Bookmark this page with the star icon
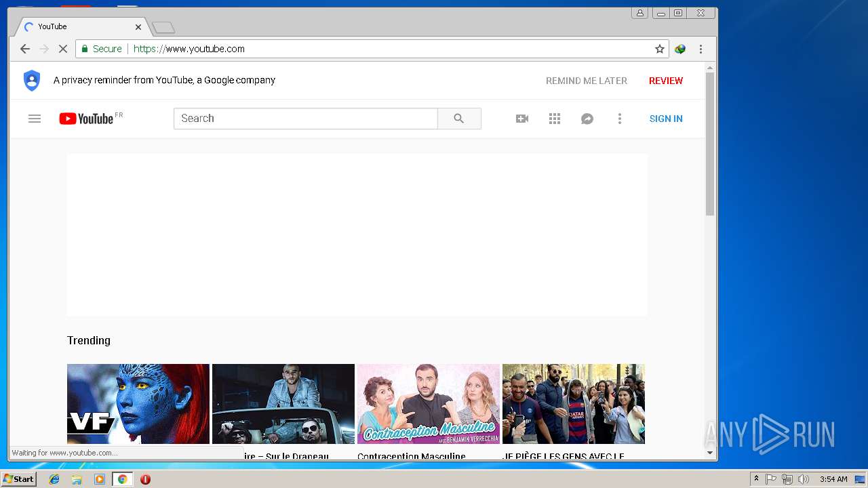The width and height of the screenshot is (868, 488). point(659,49)
